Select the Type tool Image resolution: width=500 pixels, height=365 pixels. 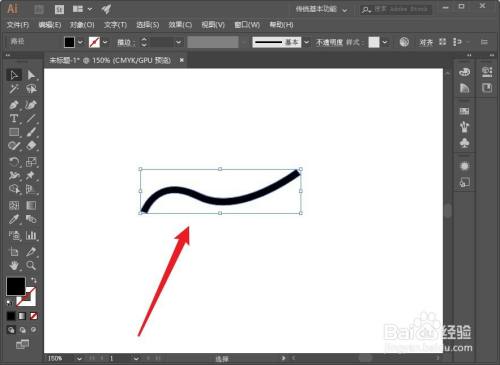[x=14, y=118]
